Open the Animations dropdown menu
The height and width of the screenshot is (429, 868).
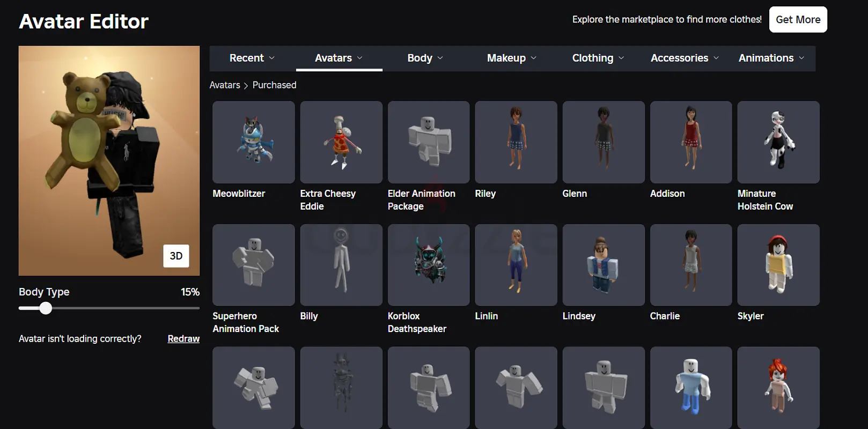771,58
